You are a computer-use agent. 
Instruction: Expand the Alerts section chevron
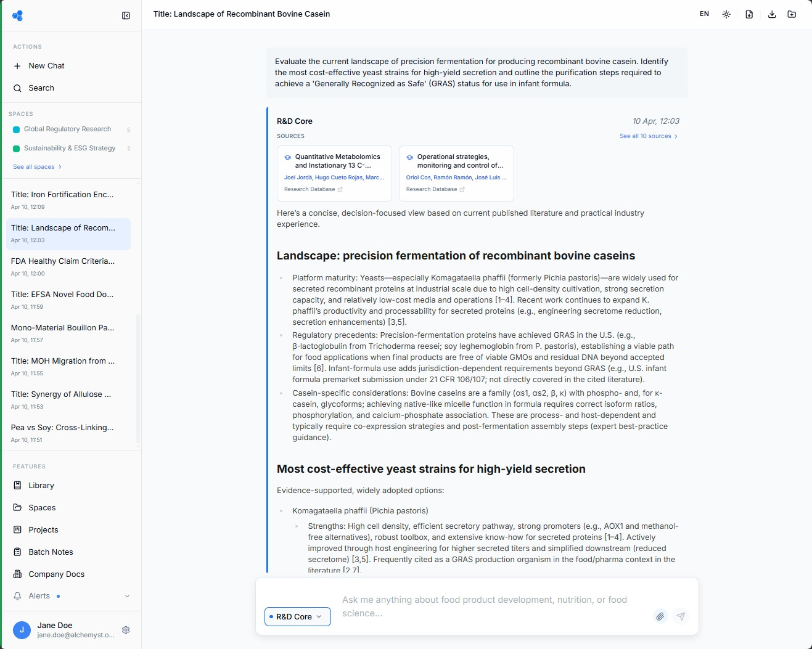pos(127,596)
